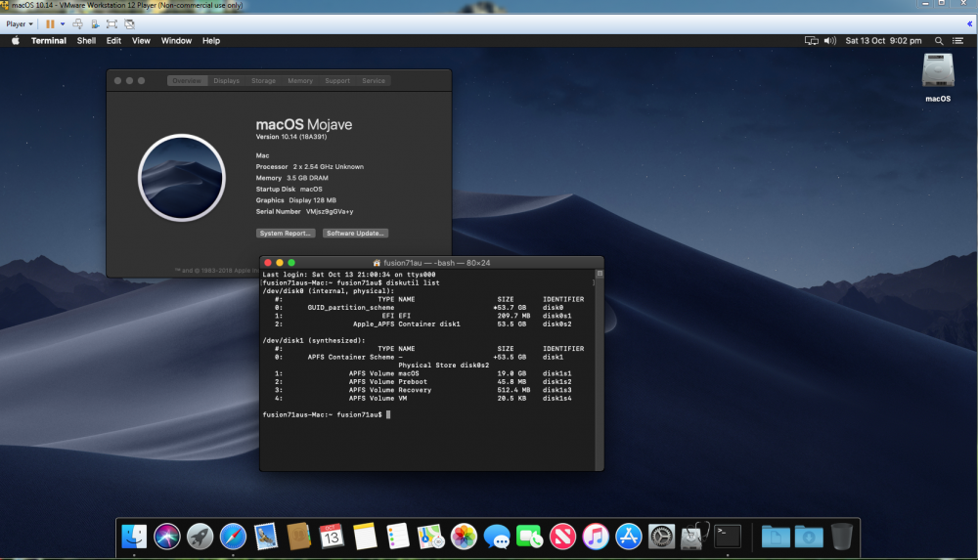Switch to the Displays tab

[227, 80]
